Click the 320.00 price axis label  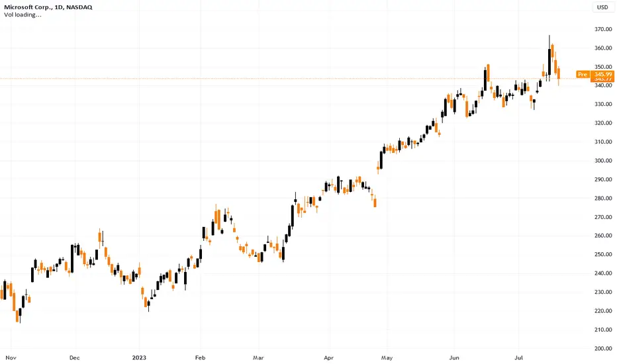[603, 123]
